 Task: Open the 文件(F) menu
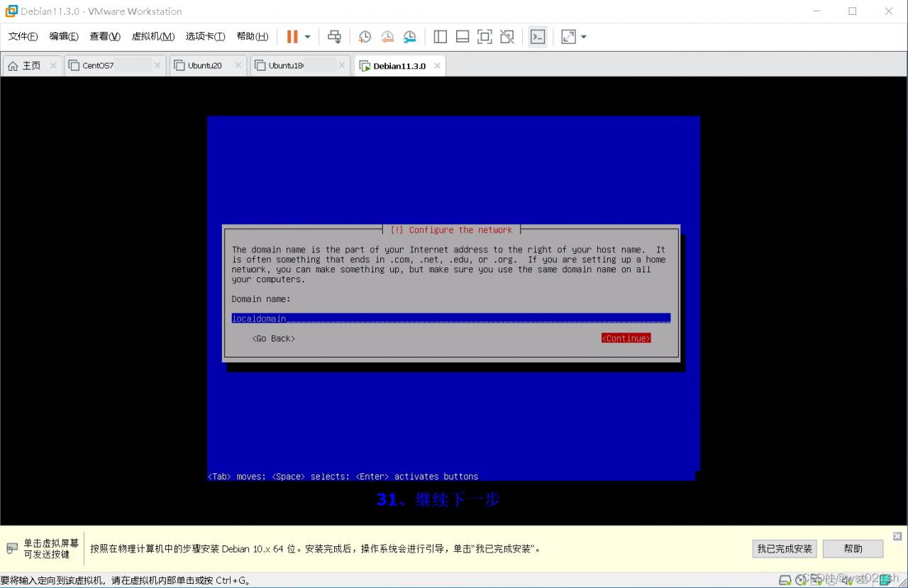pyautogui.click(x=23, y=37)
